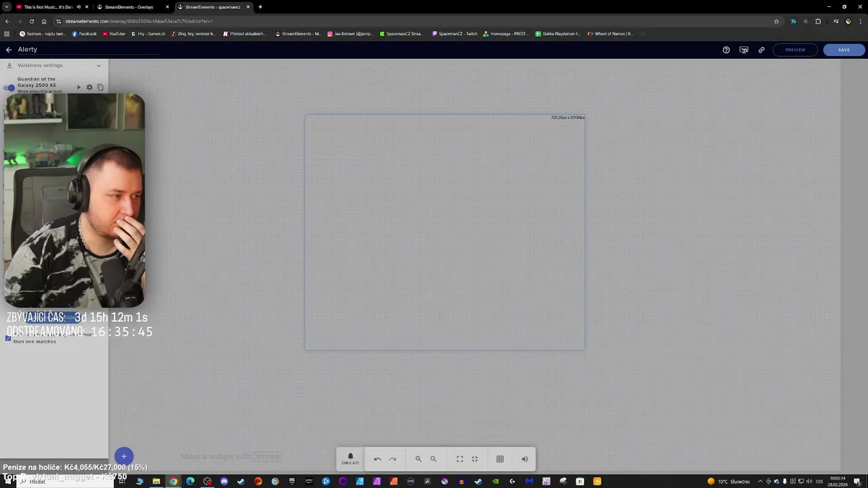
Task: Open the Emulate bell button
Action: pos(351,459)
